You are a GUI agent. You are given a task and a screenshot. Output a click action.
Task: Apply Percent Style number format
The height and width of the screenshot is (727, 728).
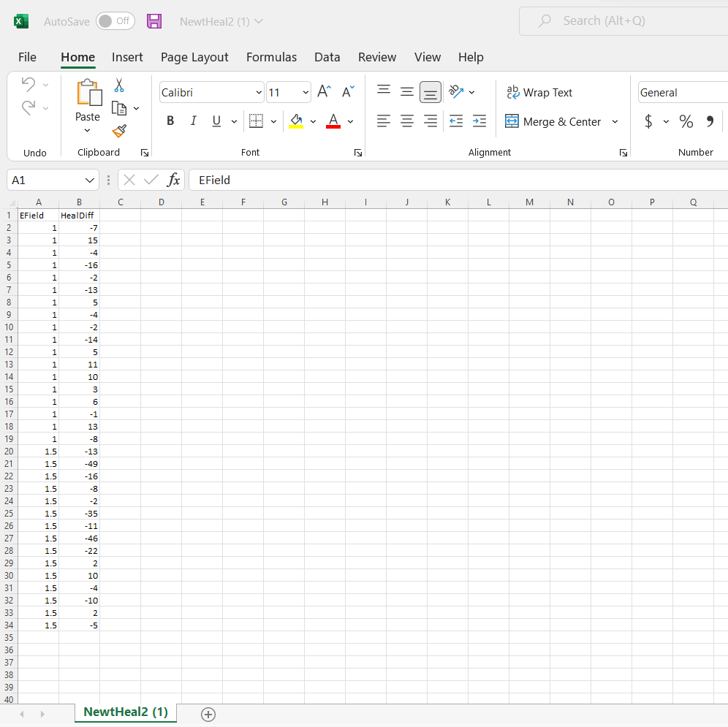686,121
